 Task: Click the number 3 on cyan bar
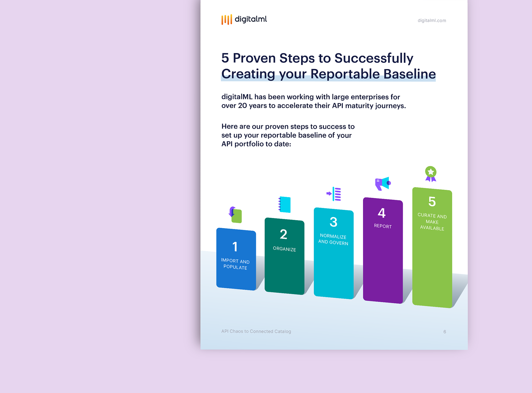(334, 222)
